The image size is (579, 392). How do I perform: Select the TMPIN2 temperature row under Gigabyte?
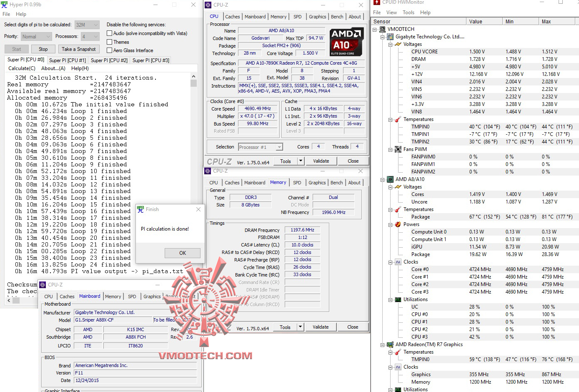[494, 142]
